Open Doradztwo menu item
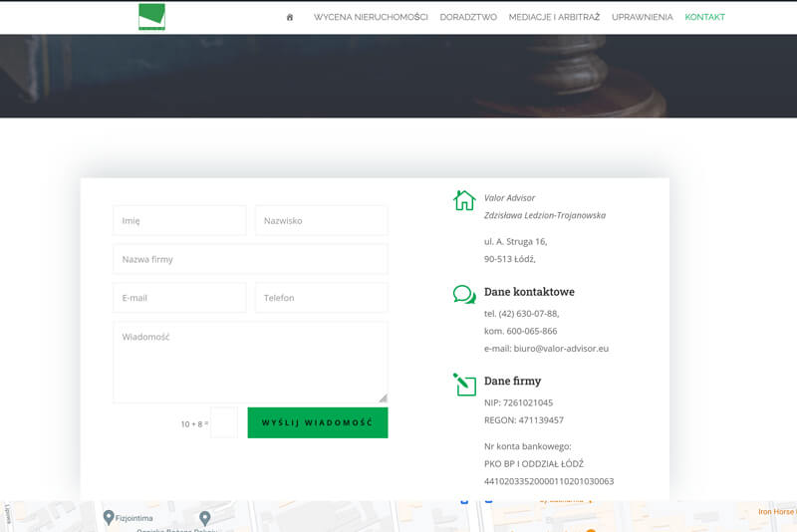 (x=468, y=17)
